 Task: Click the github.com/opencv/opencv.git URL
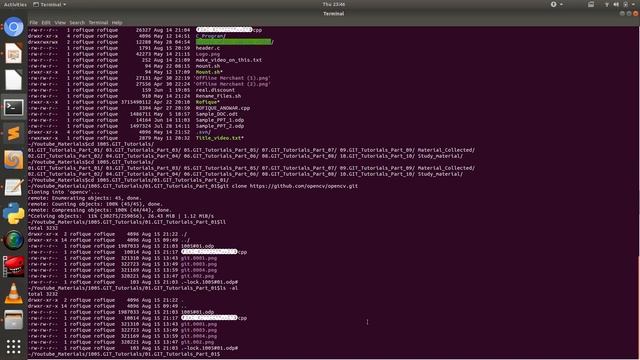tap(304, 186)
